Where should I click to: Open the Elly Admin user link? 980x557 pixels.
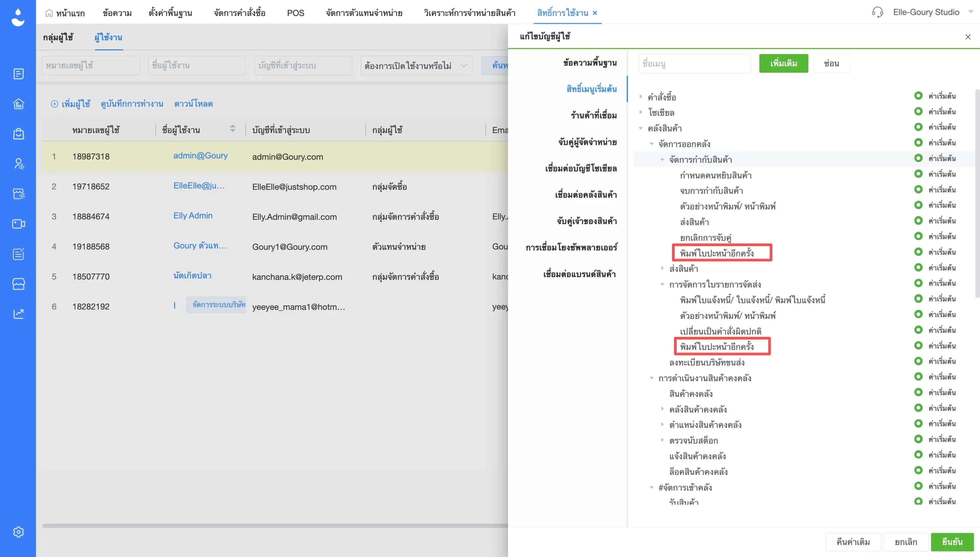point(193,216)
